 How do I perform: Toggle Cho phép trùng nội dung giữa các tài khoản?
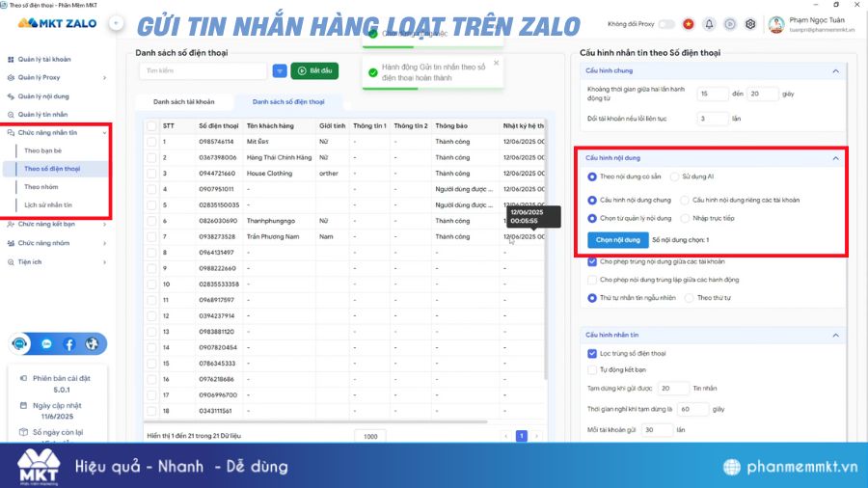pyautogui.click(x=592, y=261)
